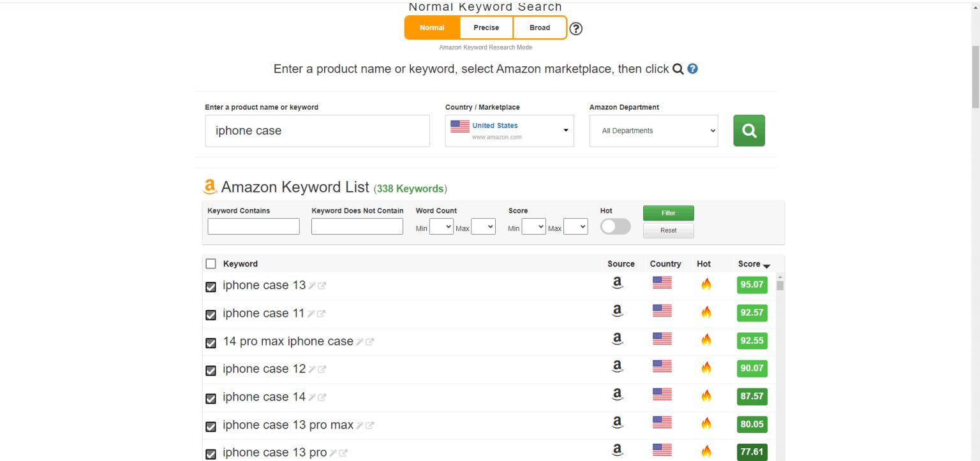Open the Score Max dropdown

pyautogui.click(x=575, y=226)
